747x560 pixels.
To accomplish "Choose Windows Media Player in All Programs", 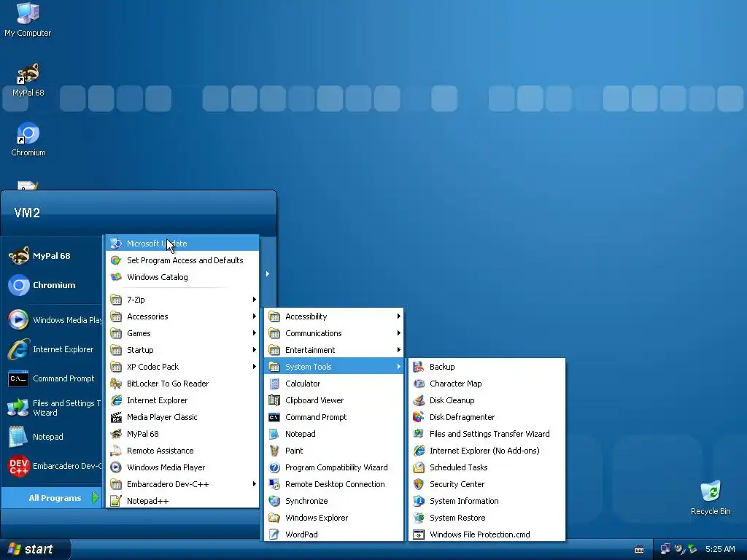I will [x=182, y=467].
